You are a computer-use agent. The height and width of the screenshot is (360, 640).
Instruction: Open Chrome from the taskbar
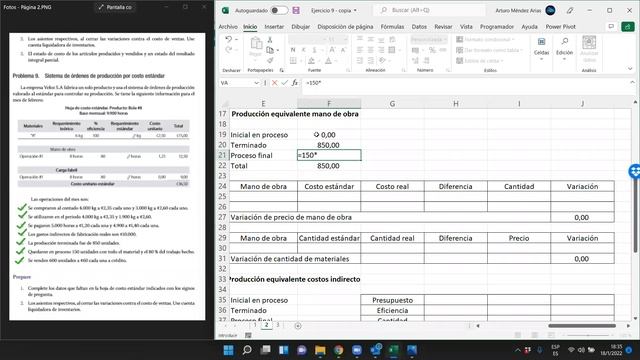tap(338, 350)
